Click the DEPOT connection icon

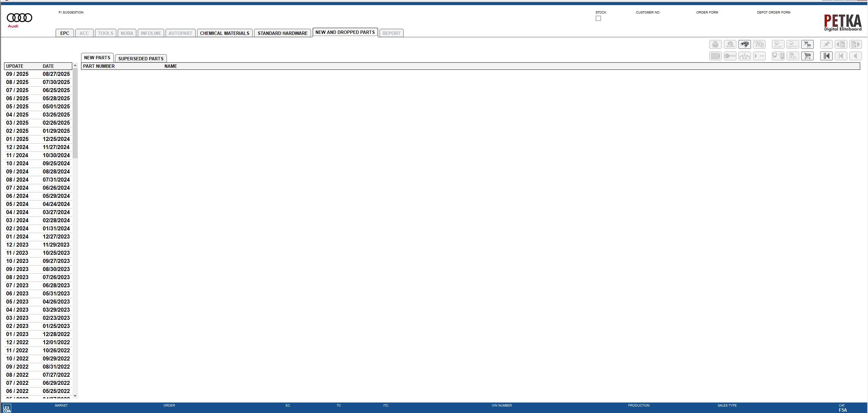[x=793, y=44]
